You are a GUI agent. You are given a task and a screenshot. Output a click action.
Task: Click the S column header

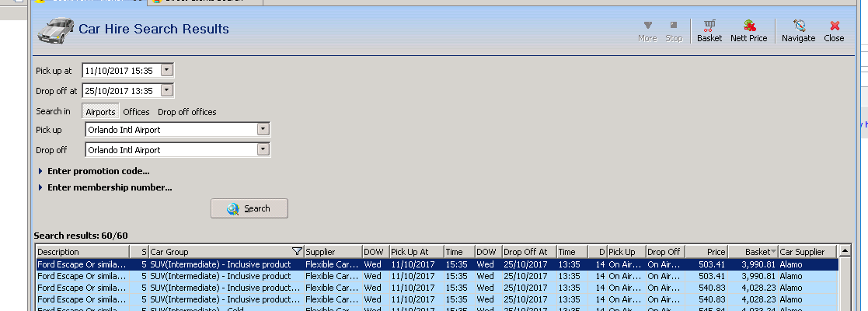click(139, 252)
